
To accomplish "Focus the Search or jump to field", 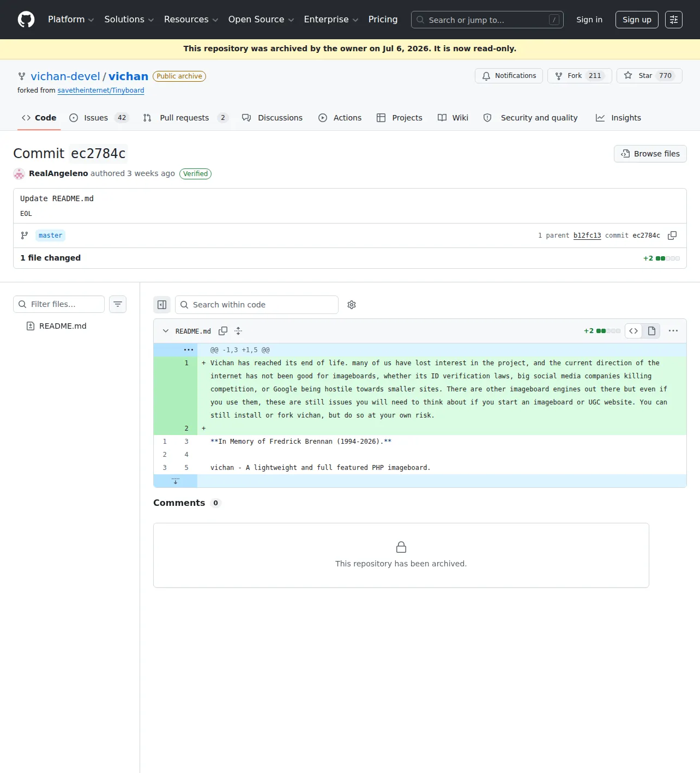I will pyautogui.click(x=487, y=20).
